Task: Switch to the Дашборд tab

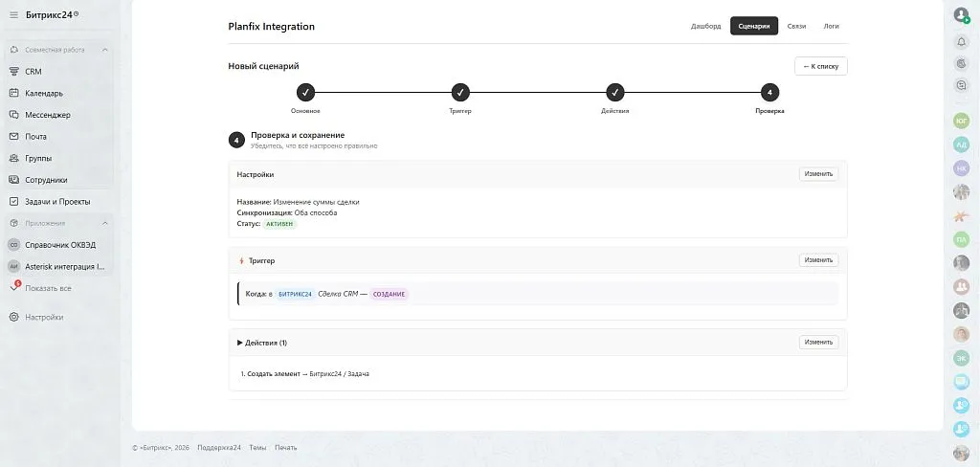Action: (705, 26)
